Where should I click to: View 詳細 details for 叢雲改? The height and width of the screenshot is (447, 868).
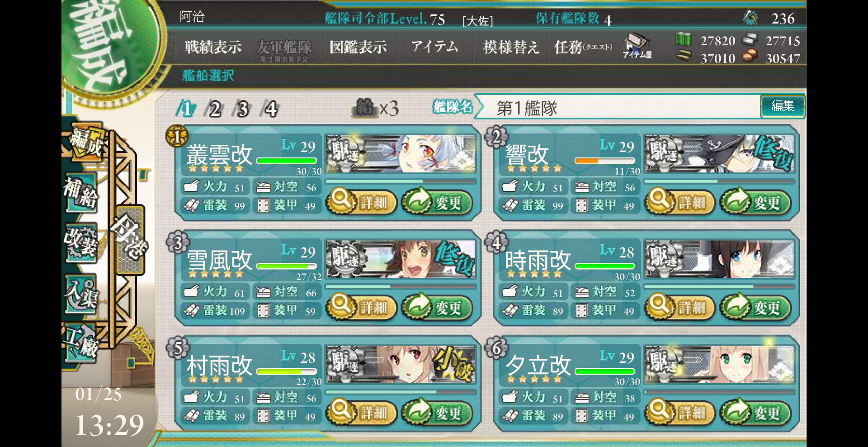[361, 202]
